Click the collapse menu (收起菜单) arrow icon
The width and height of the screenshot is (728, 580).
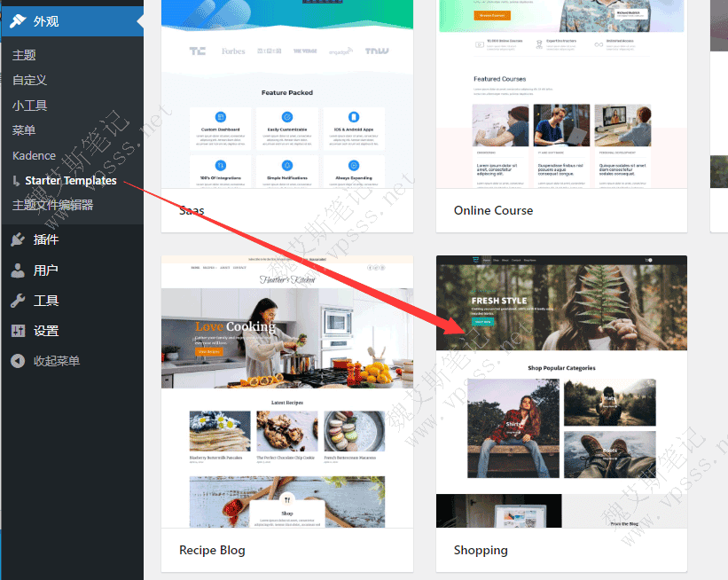(18, 361)
